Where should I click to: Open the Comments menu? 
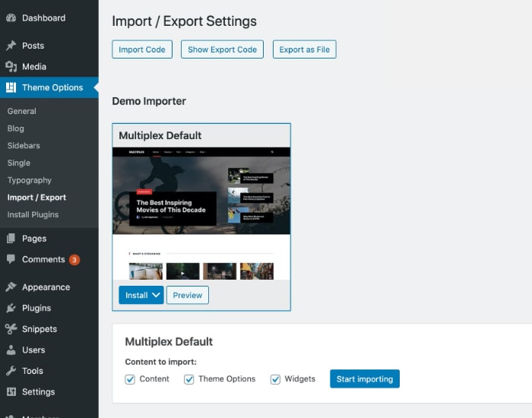pyautogui.click(x=49, y=259)
